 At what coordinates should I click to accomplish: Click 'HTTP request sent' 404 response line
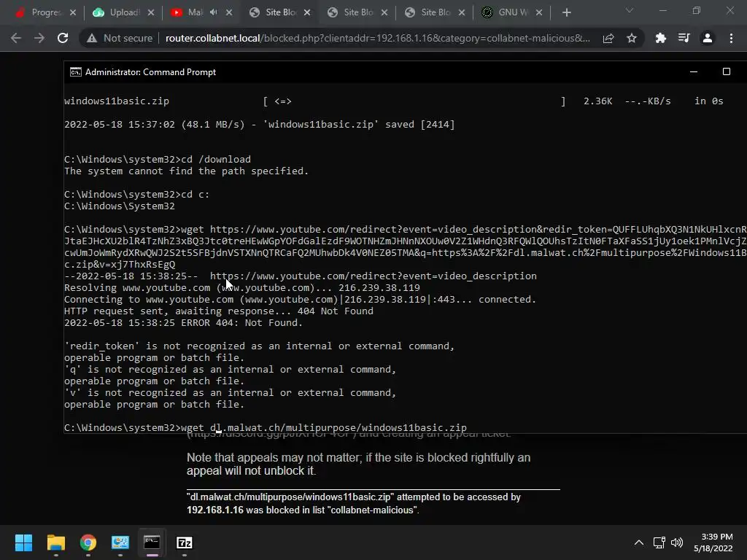pyautogui.click(x=219, y=311)
